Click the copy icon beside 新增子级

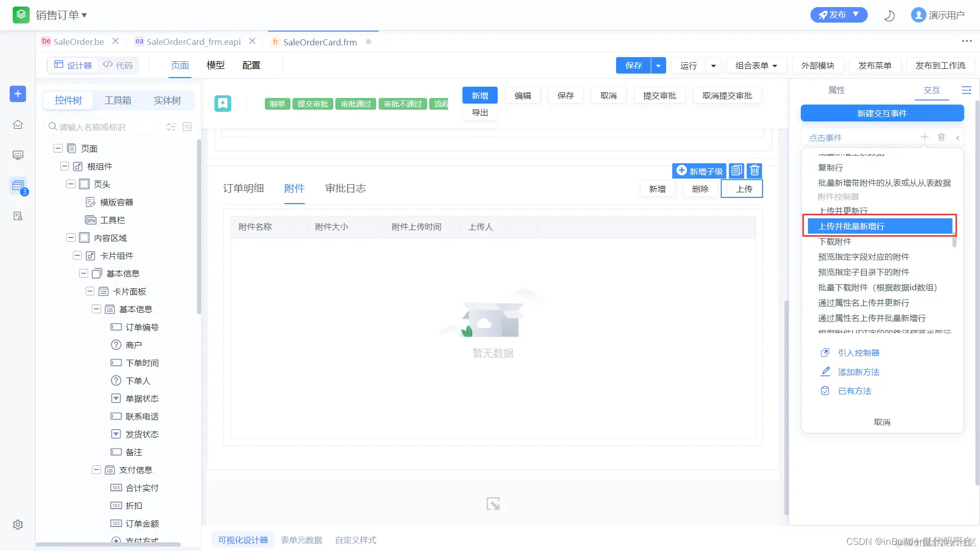click(737, 170)
